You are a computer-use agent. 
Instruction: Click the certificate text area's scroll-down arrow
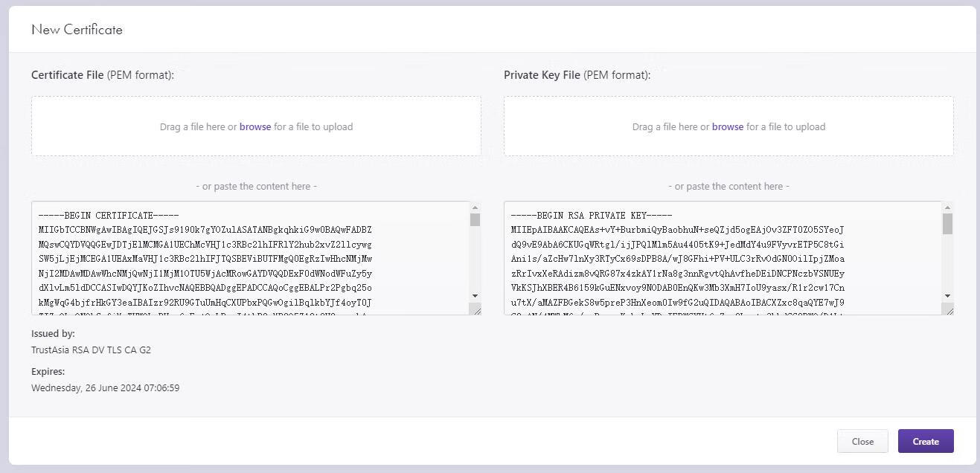pos(475,296)
